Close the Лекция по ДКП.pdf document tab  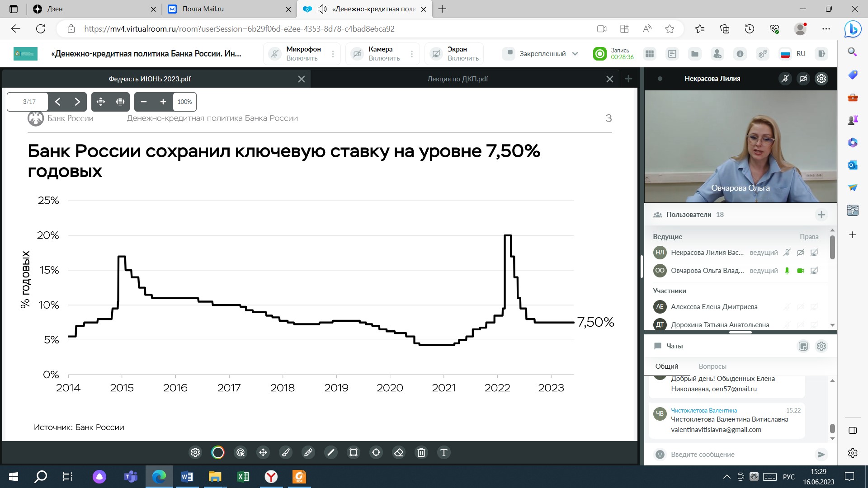coord(610,79)
